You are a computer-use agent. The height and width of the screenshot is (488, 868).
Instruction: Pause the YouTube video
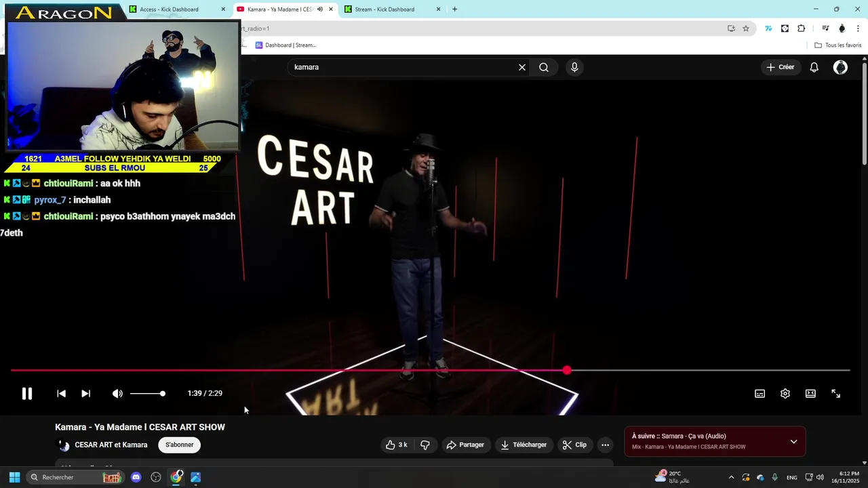coord(27,394)
